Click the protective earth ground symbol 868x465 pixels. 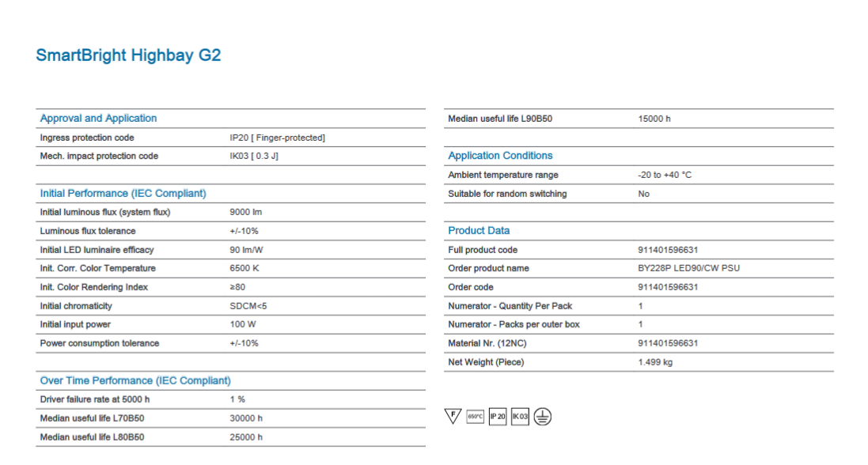[542, 417]
